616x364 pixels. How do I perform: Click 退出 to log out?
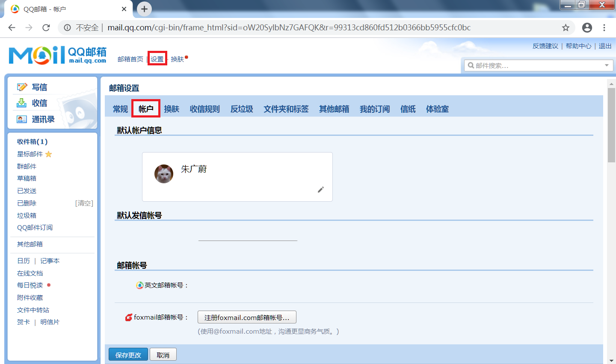(x=605, y=46)
